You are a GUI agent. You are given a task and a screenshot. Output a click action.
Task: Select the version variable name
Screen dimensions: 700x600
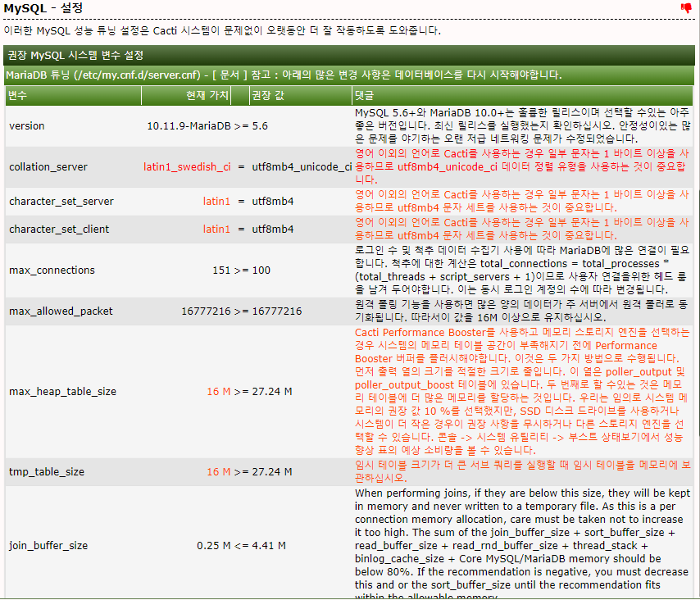point(27,126)
